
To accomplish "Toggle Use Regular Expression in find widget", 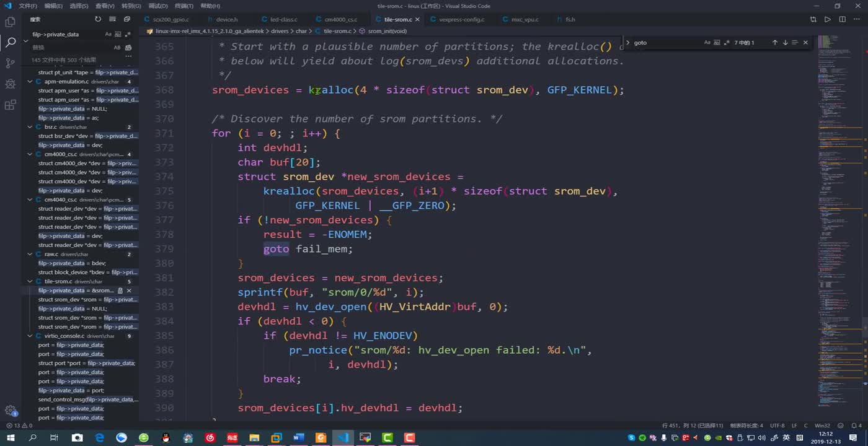I will (727, 43).
